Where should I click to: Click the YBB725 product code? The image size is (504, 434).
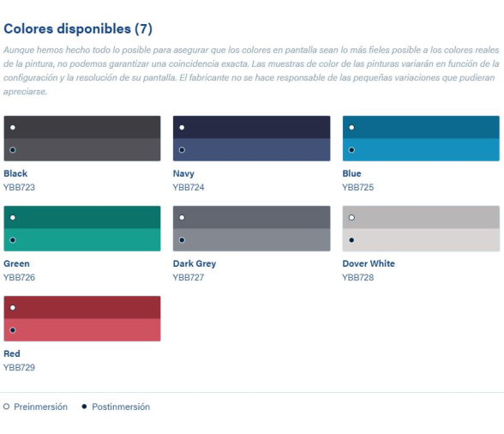(357, 187)
